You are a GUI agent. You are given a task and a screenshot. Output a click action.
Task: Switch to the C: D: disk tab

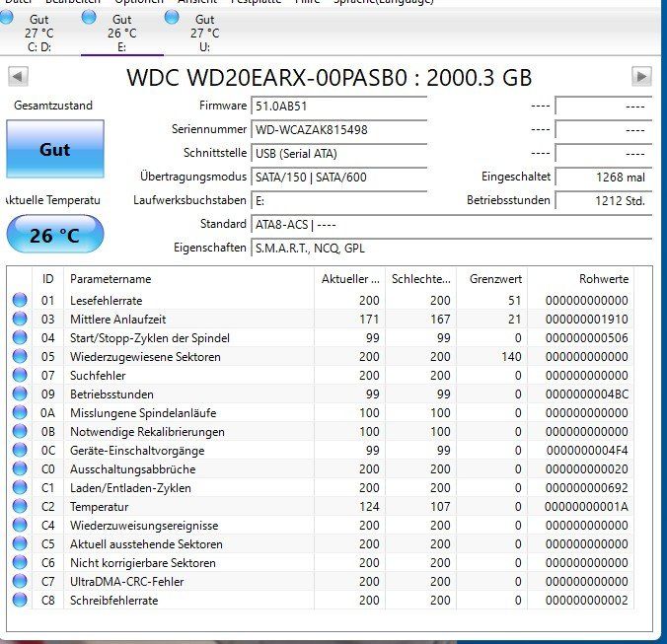39,33
